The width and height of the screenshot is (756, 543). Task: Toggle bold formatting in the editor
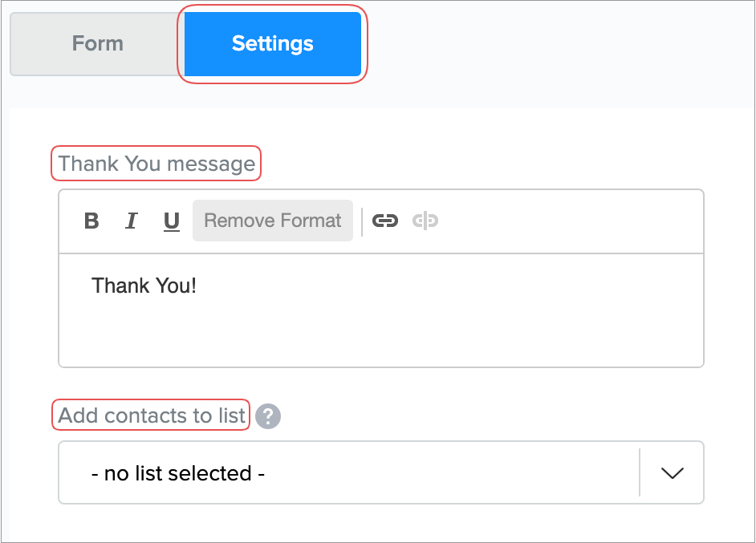click(x=91, y=221)
